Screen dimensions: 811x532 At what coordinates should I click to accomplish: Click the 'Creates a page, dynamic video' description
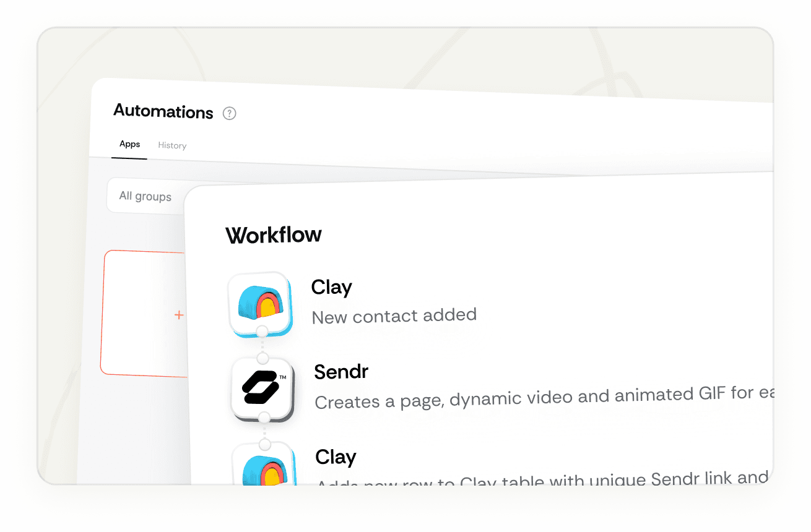(544, 398)
